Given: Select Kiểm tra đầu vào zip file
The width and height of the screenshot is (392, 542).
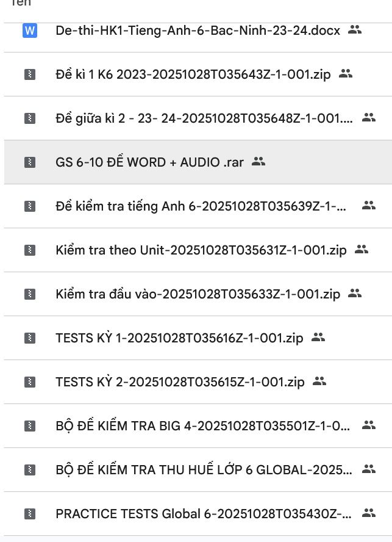Looking at the screenshot, I should 198,294.
